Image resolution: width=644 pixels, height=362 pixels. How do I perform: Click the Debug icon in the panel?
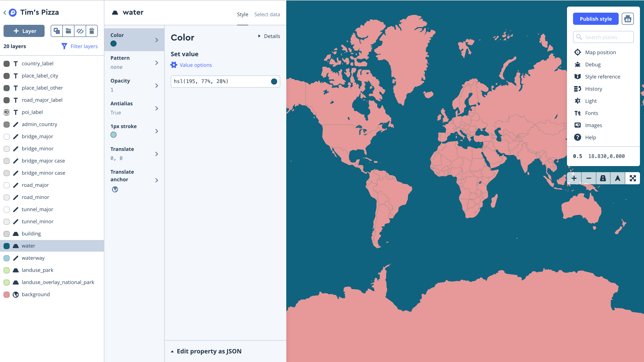tap(578, 64)
